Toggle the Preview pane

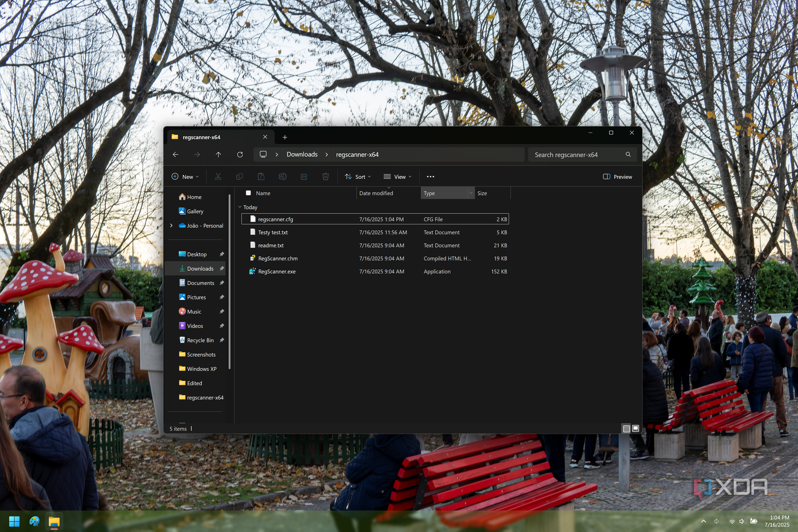[618, 177]
